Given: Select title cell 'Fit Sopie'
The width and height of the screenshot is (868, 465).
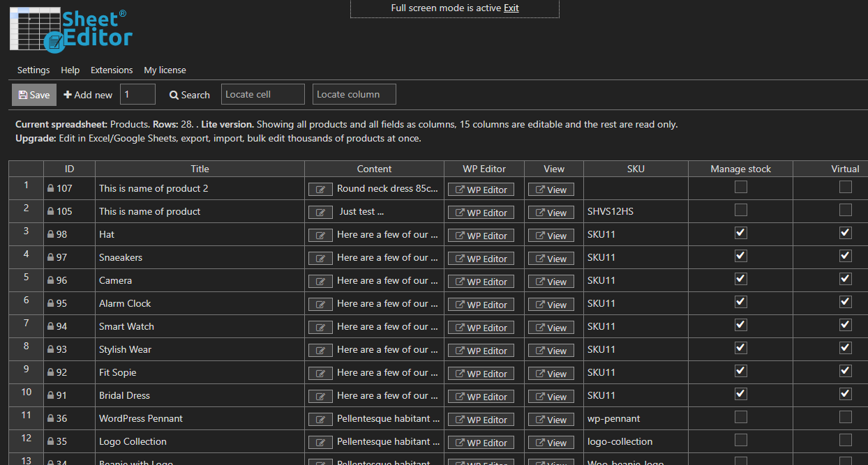Looking at the screenshot, I should click(200, 372).
